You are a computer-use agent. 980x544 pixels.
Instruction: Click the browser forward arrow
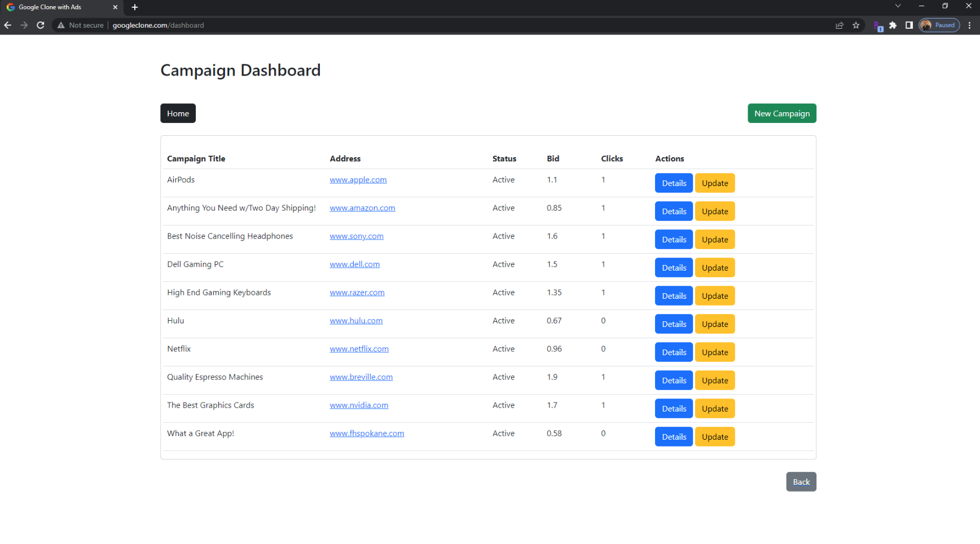[x=24, y=25]
